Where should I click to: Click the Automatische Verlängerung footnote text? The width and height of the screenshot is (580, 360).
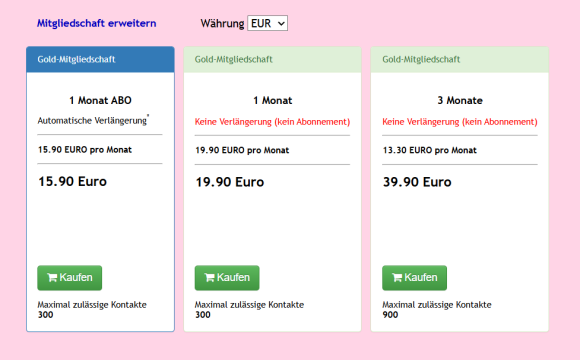tap(93, 120)
